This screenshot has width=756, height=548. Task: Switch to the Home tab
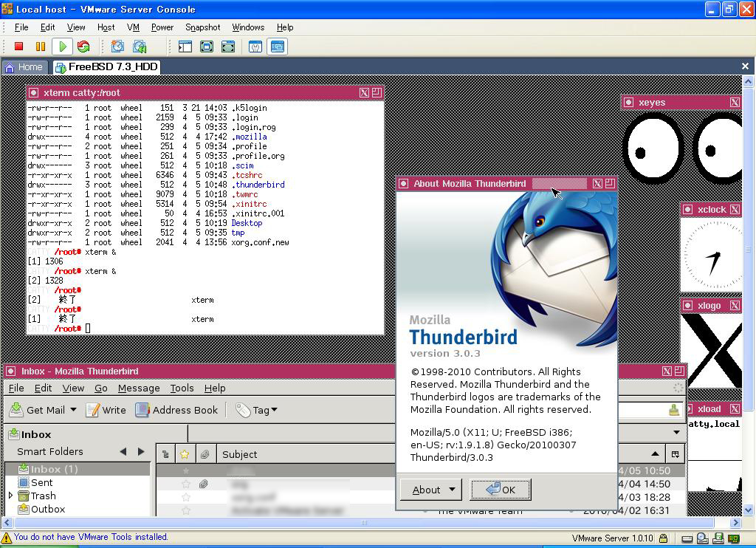(24, 67)
